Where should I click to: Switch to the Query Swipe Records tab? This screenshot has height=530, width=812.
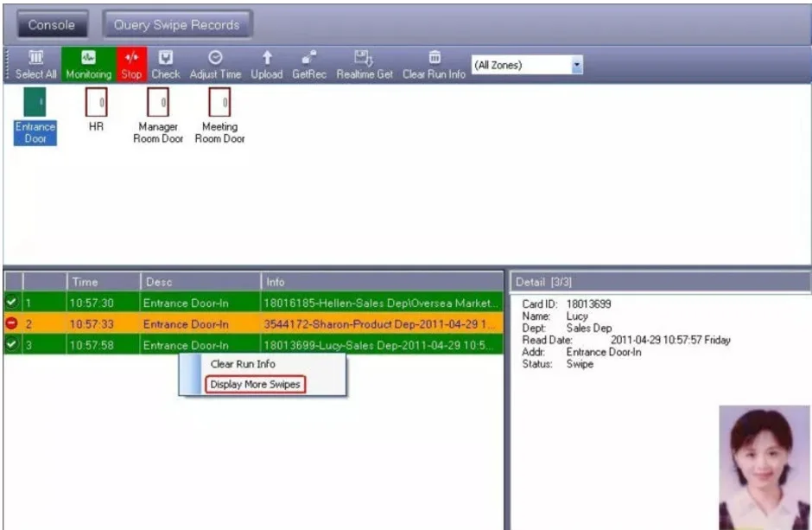[177, 25]
